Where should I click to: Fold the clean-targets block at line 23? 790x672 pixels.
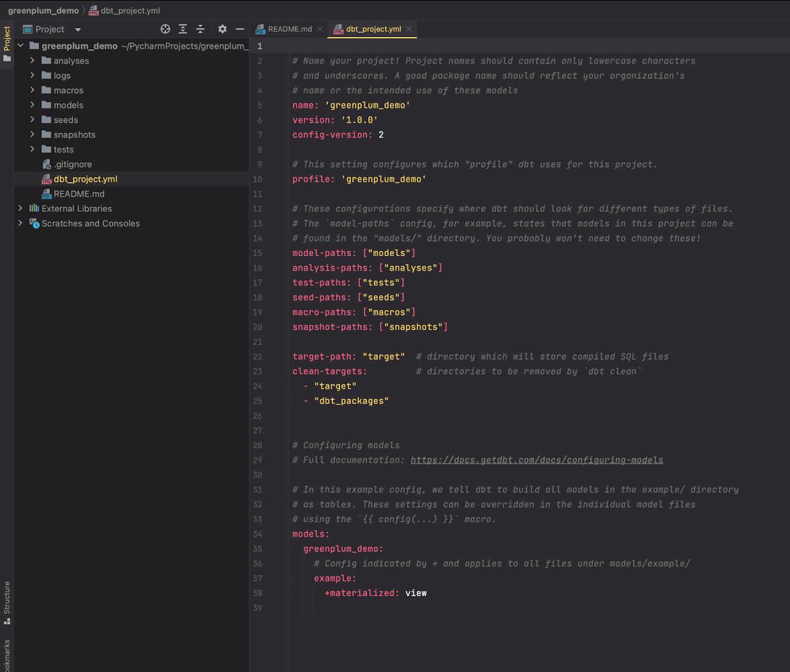[x=288, y=372]
